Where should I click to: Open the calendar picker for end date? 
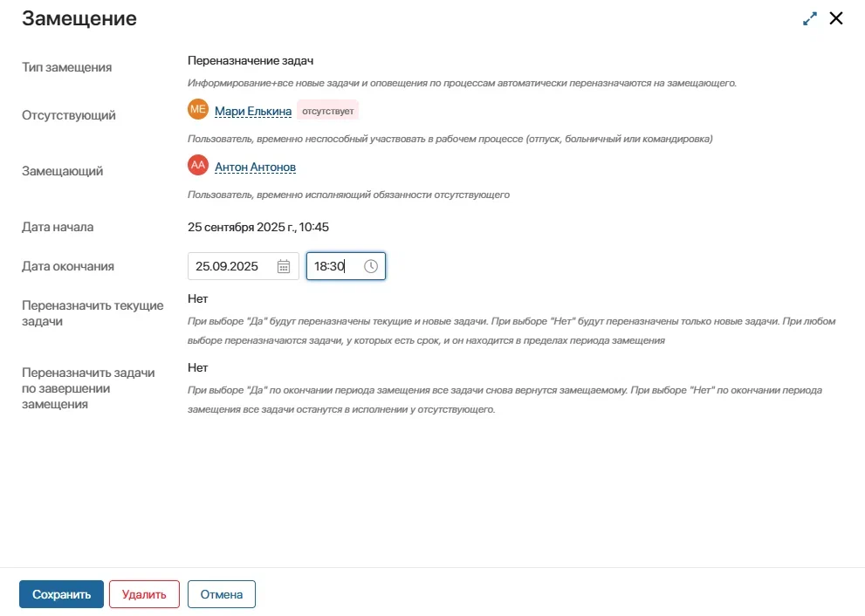(284, 267)
